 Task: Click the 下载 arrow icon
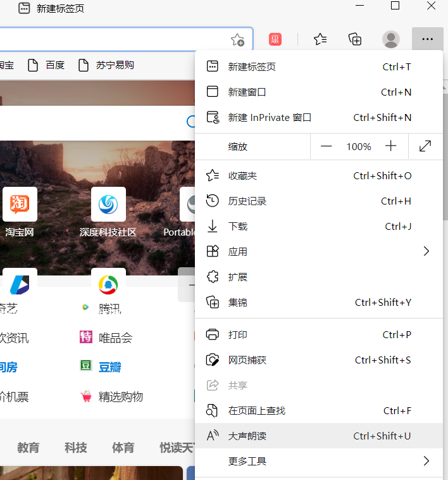click(x=212, y=226)
